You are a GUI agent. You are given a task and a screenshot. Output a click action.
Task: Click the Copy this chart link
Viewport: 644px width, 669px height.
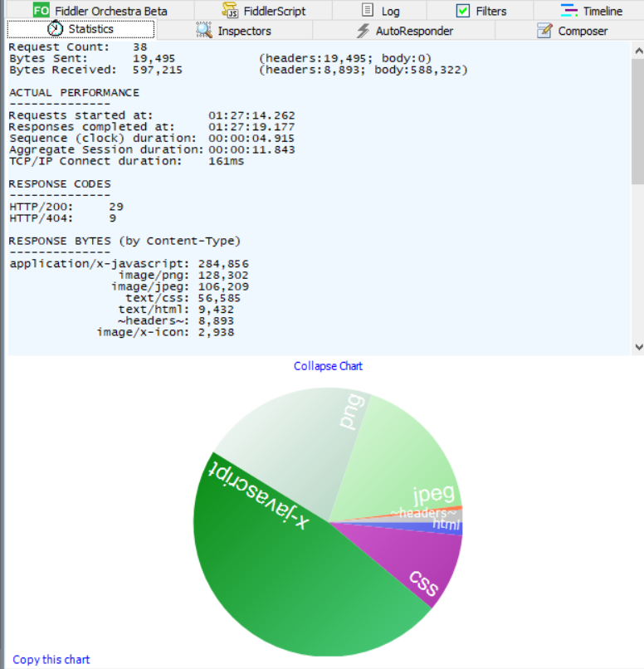51,660
